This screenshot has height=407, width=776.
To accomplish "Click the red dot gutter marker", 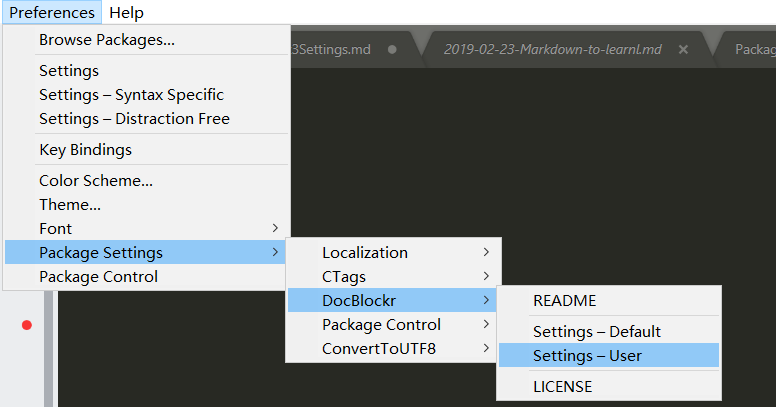I will pyautogui.click(x=27, y=325).
